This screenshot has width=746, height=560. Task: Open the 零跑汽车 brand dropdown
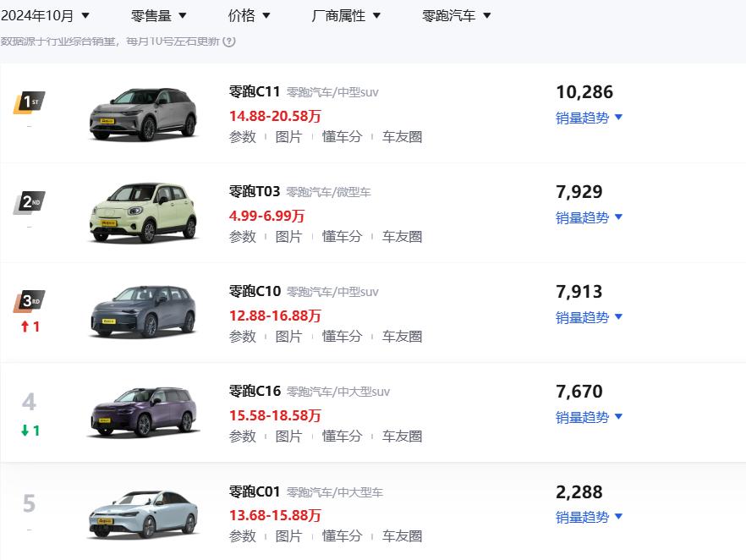(x=457, y=15)
